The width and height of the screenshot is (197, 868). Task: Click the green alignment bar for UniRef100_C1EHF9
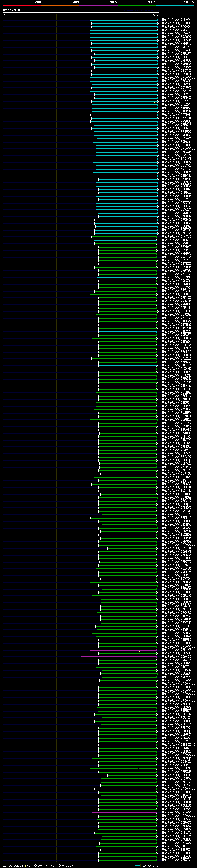124,294
